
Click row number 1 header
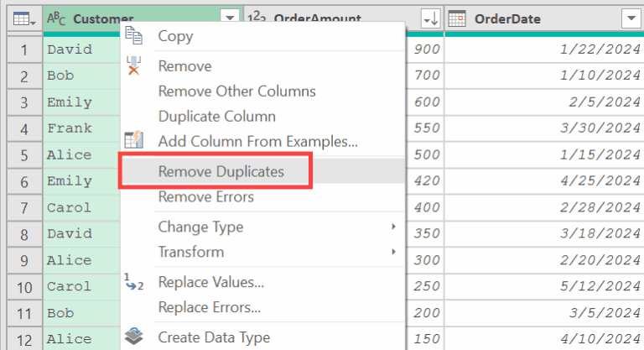(24, 50)
